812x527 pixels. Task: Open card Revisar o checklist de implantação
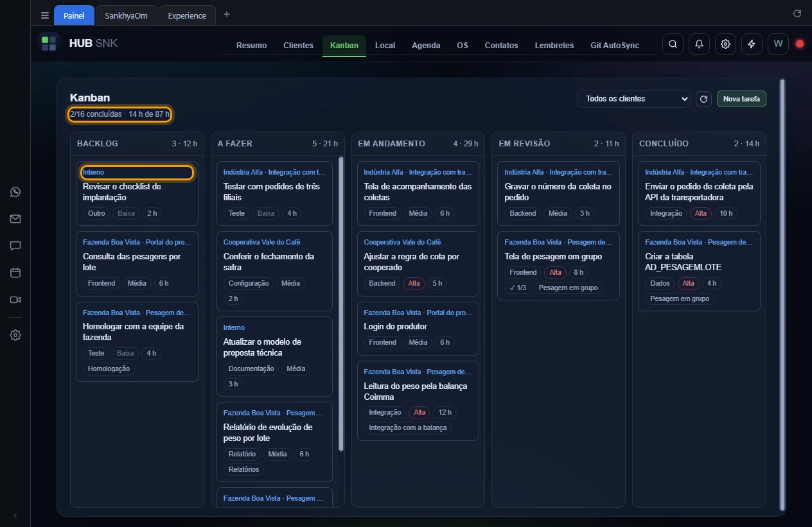pos(137,193)
